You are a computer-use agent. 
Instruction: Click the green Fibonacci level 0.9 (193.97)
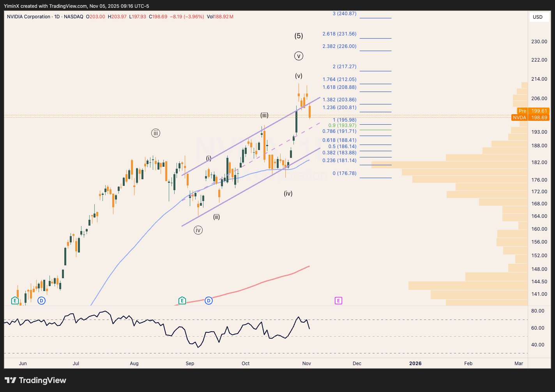click(342, 125)
